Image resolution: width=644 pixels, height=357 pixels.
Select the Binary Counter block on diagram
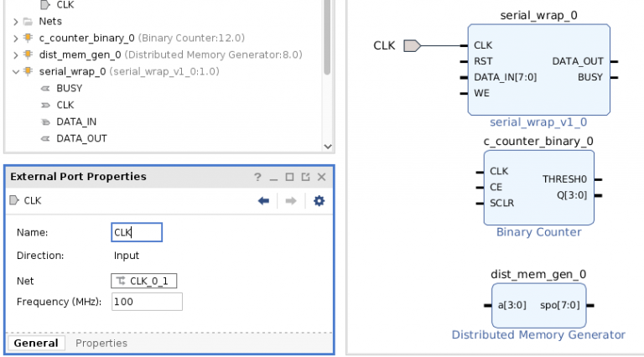(538, 189)
